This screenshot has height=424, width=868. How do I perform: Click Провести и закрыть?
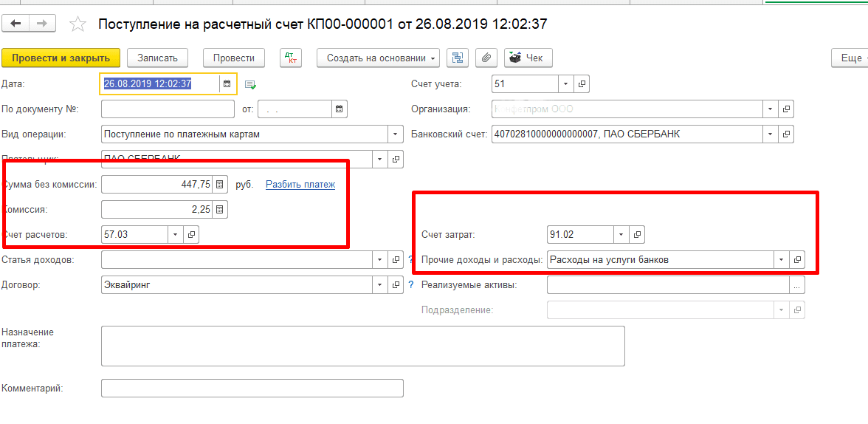point(61,58)
